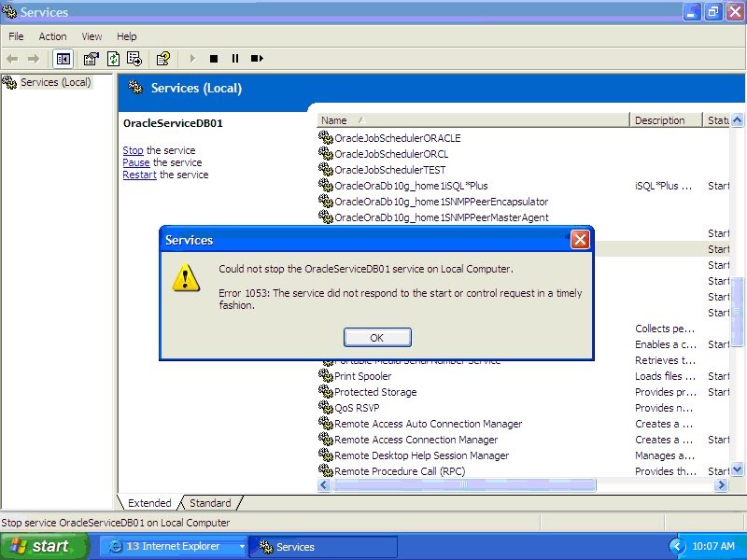
Task: Click the Forward arrow toolbar icon
Action: pyautogui.click(x=34, y=59)
